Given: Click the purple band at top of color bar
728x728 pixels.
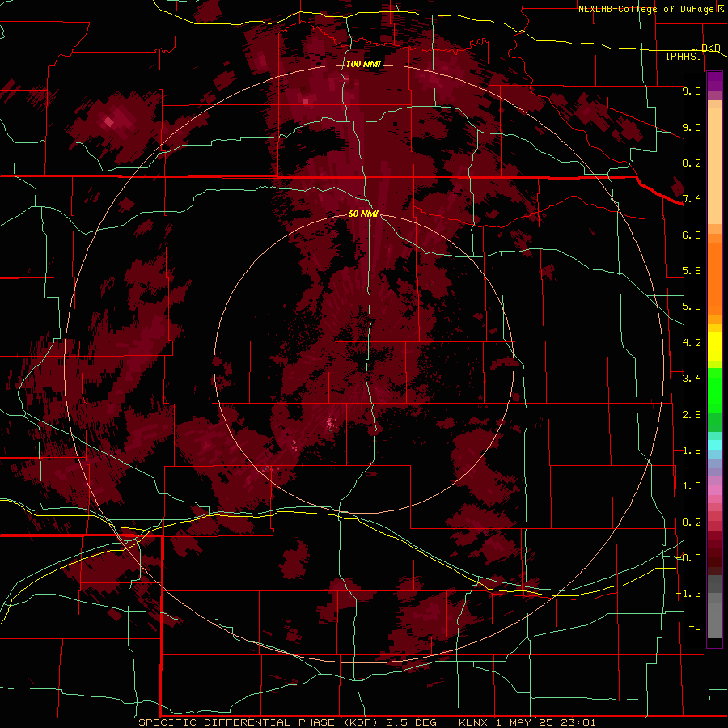Looking at the screenshot, I should 714,81.
